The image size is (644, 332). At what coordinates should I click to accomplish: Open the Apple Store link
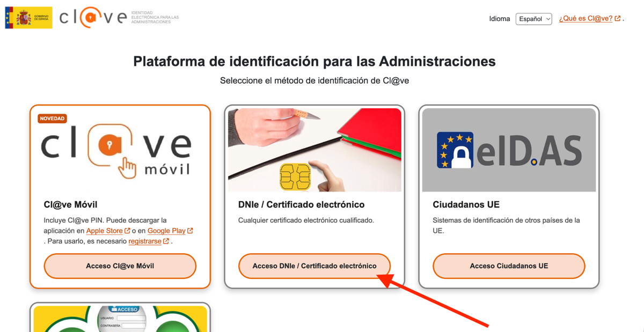point(104,231)
